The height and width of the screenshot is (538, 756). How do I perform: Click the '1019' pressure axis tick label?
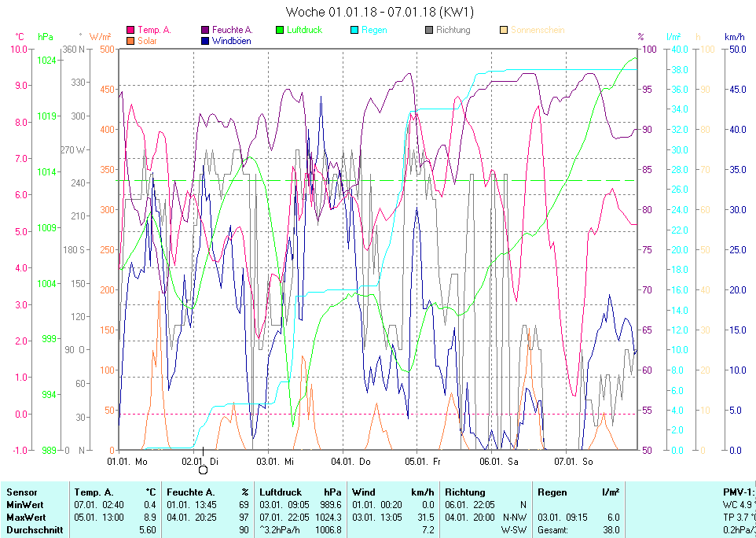[47, 116]
